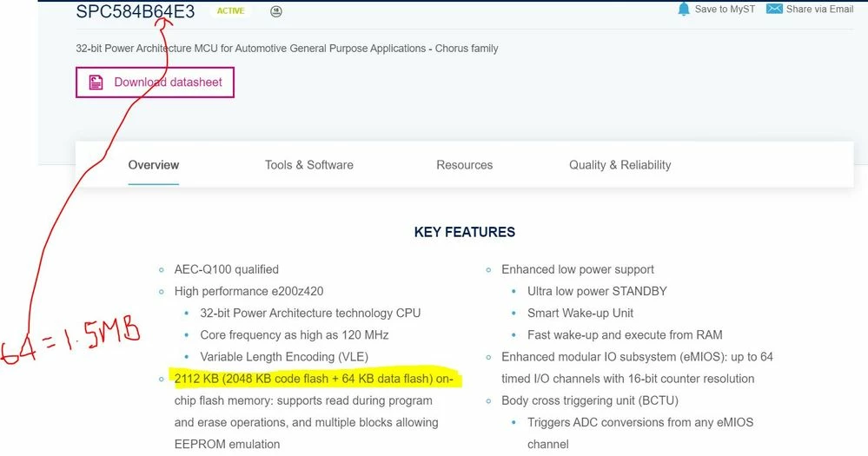
Task: Click the Smart Wake-up Unit line
Action: coord(580,314)
